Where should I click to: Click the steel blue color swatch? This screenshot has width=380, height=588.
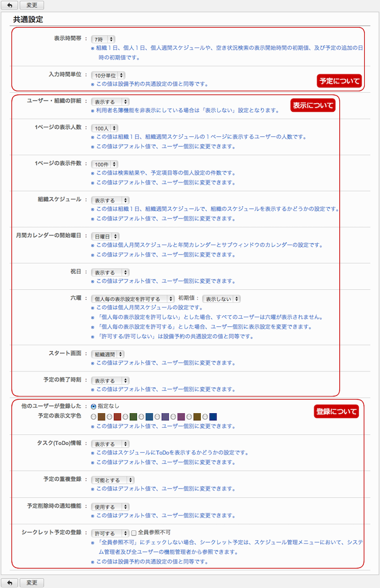point(149,416)
